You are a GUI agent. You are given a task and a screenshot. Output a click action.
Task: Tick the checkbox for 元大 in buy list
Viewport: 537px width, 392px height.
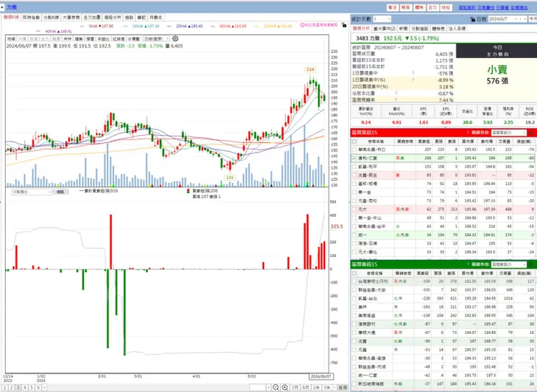tap(354, 209)
